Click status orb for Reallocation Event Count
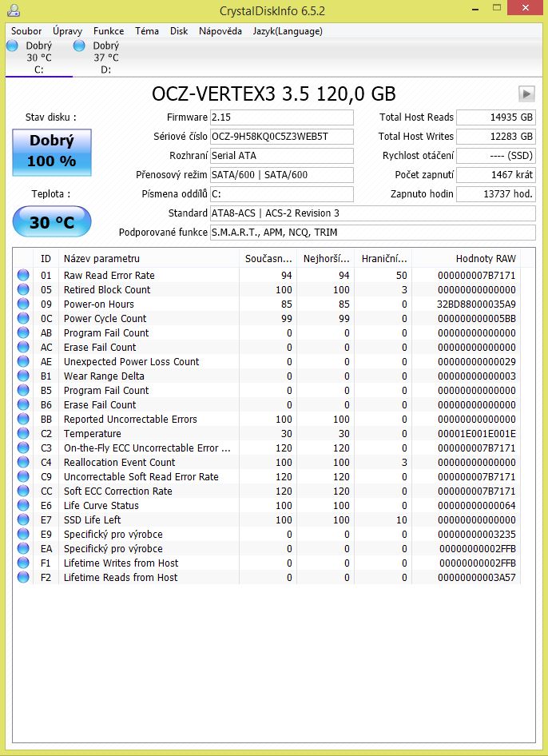548x756 pixels. (x=23, y=463)
